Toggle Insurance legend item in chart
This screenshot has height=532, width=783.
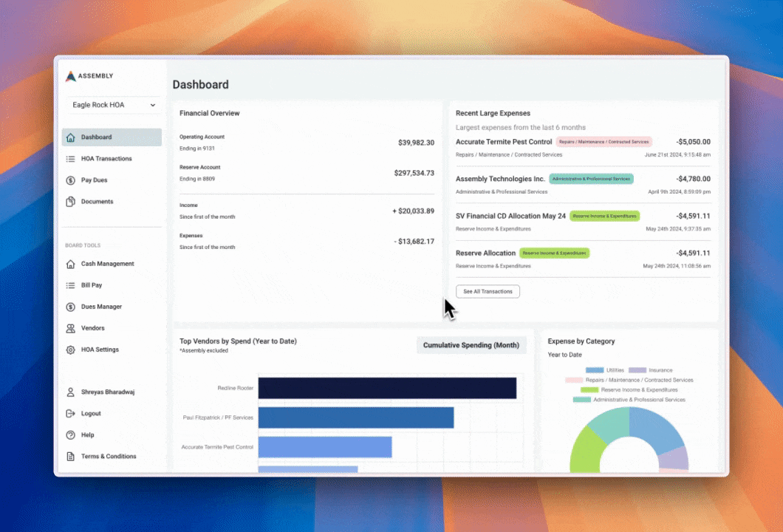pyautogui.click(x=650, y=370)
